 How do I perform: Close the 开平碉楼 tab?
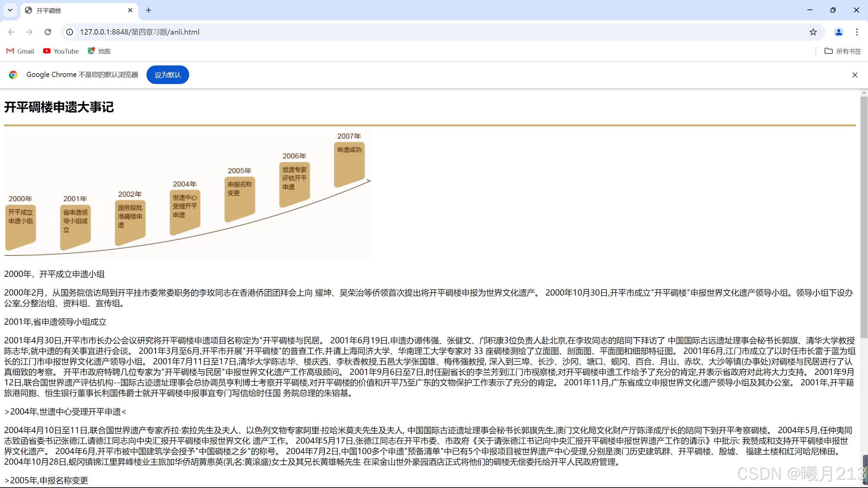130,11
